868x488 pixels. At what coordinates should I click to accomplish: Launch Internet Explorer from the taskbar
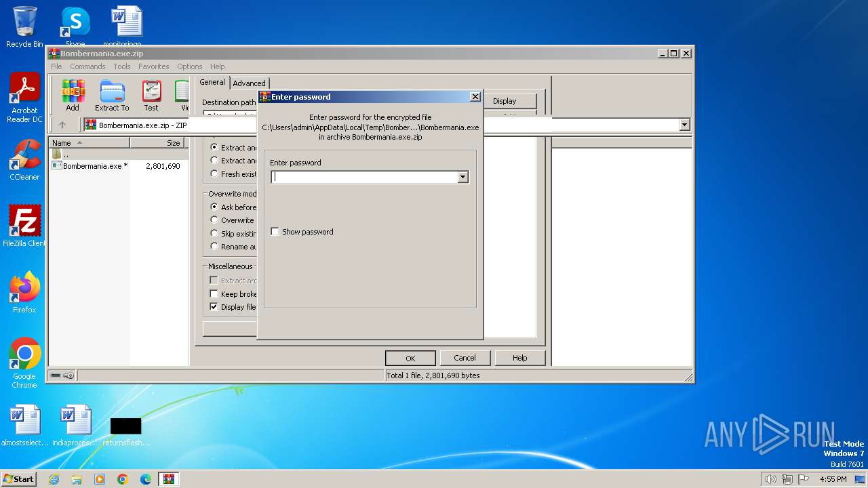tap(54, 479)
